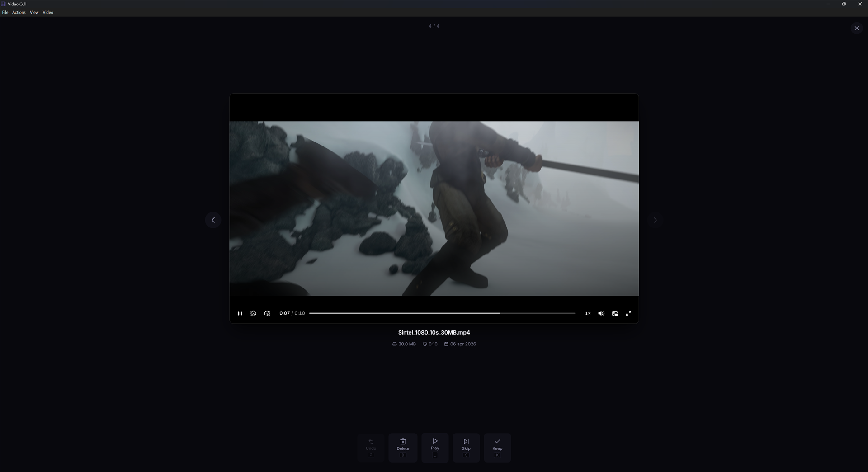Click the video frame to toggle playback
868x472 pixels.
[x=434, y=208]
